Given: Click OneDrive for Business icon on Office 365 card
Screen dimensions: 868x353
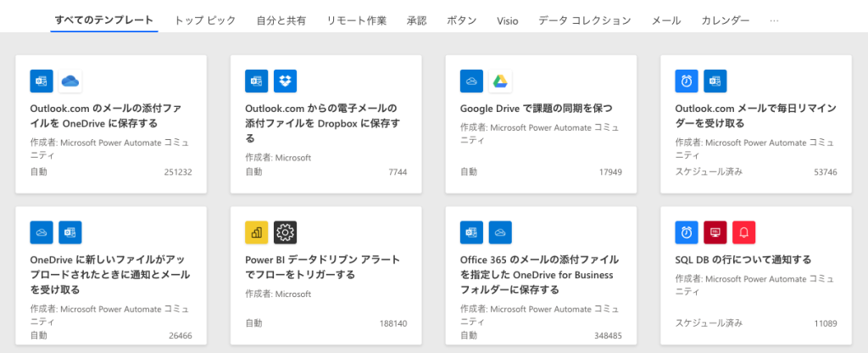Looking at the screenshot, I should pos(500,233).
